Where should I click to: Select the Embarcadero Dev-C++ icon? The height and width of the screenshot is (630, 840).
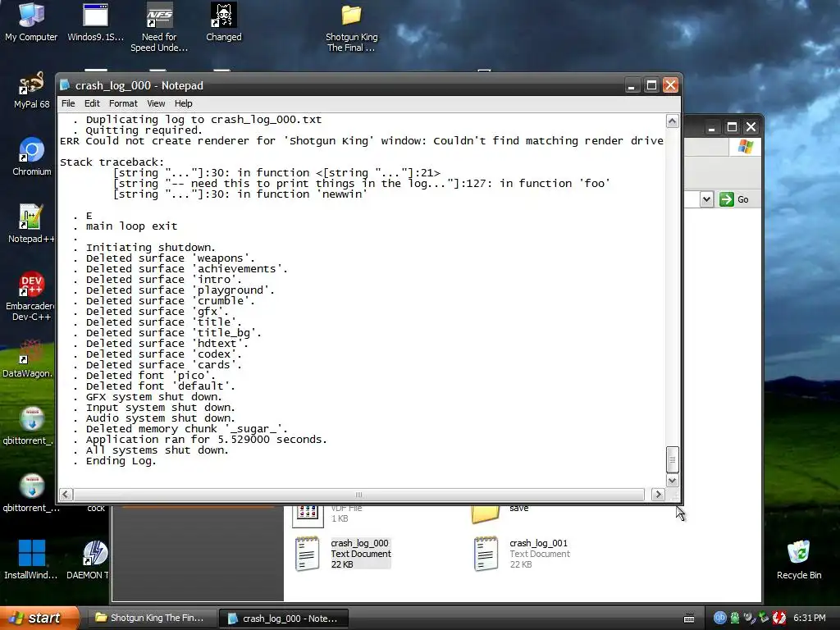[x=31, y=295]
